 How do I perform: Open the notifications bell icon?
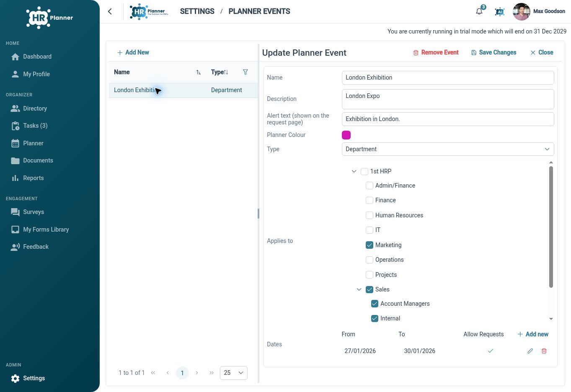tap(479, 11)
